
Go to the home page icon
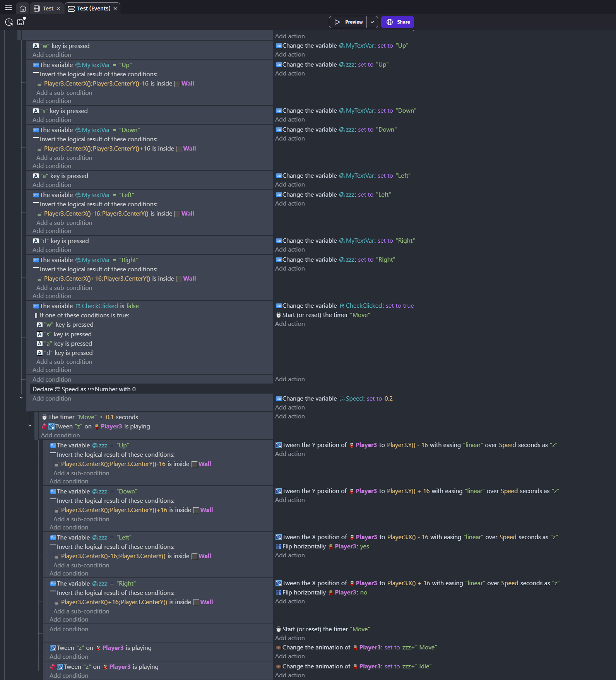(23, 9)
